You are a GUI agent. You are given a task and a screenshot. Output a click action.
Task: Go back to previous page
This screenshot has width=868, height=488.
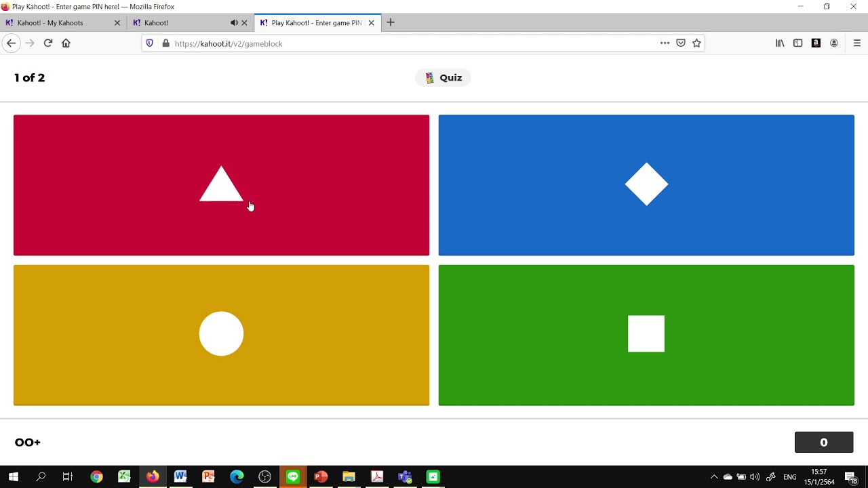coord(11,43)
